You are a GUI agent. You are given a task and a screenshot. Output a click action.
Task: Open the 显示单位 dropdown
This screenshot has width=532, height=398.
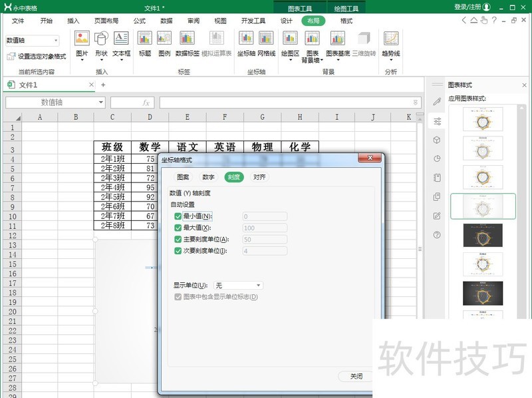[238, 286]
